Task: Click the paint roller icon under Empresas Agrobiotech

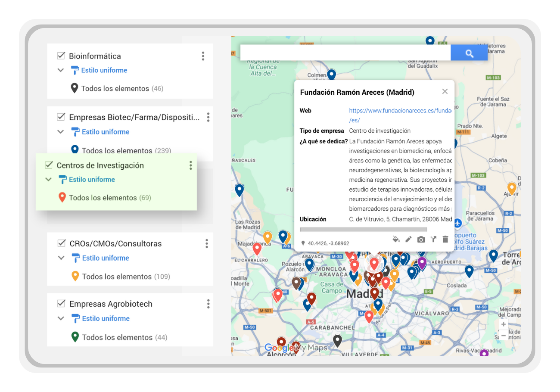Action: pyautogui.click(x=76, y=319)
